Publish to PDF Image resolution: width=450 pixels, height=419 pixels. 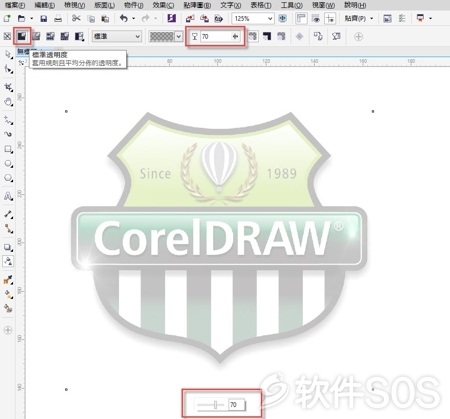coord(219,18)
